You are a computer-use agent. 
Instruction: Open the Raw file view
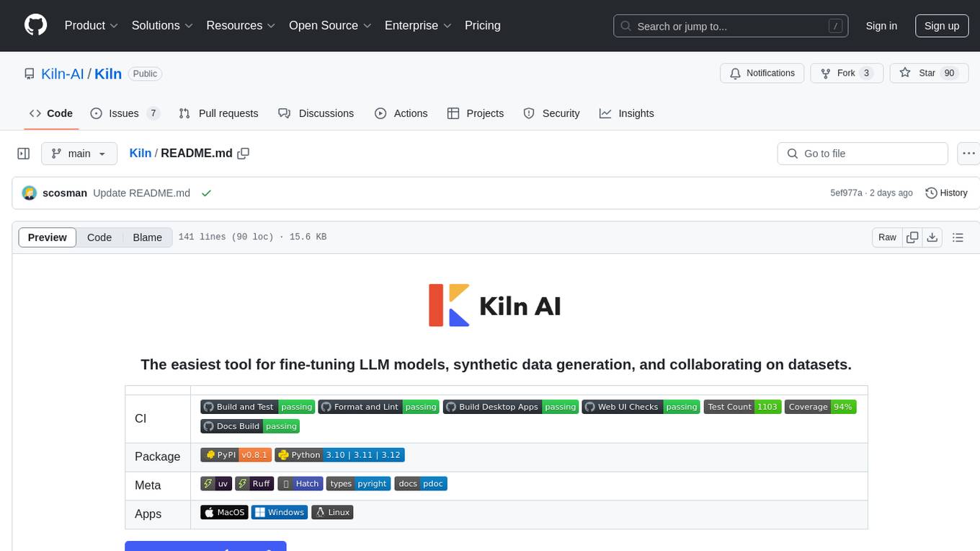tap(887, 237)
